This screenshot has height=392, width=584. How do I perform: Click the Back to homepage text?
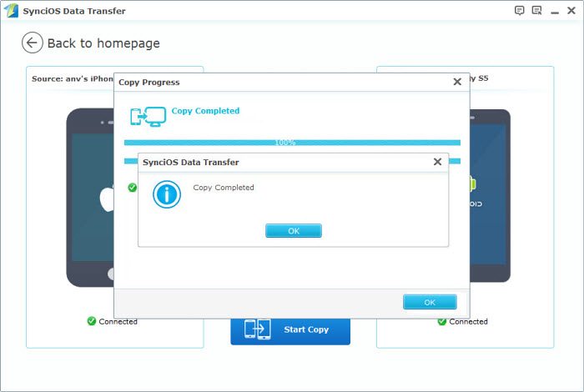[103, 43]
